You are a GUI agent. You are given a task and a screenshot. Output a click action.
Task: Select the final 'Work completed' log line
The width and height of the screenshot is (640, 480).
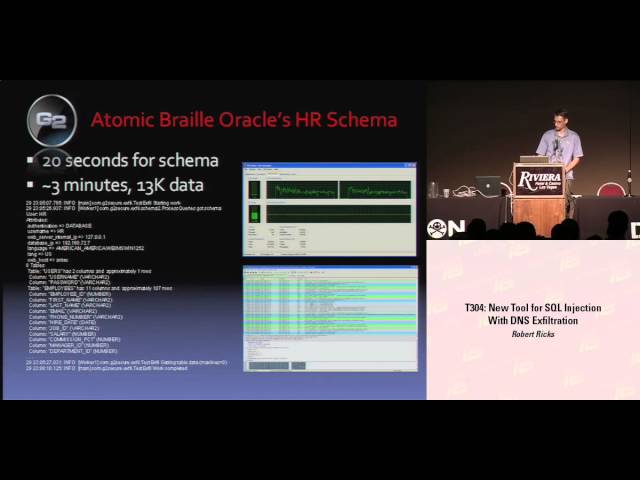107,368
